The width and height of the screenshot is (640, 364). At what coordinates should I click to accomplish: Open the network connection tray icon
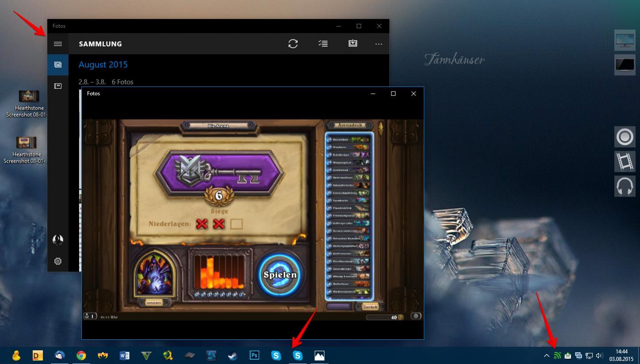click(x=589, y=356)
